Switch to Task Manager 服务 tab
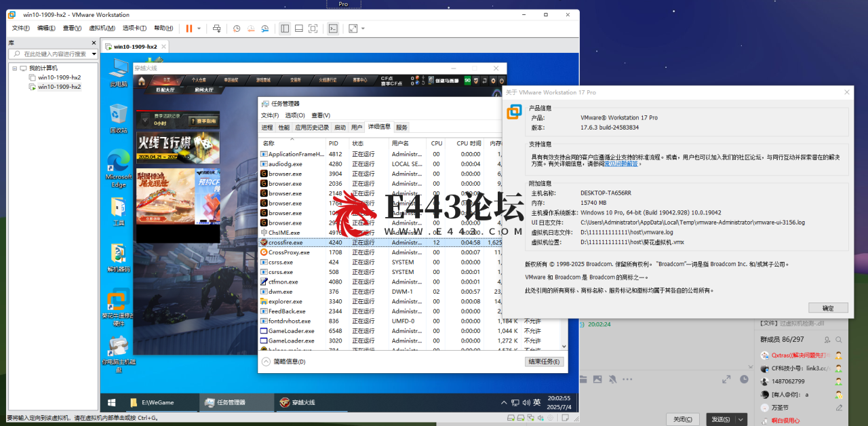Viewport: 868px width, 426px height. point(401,128)
